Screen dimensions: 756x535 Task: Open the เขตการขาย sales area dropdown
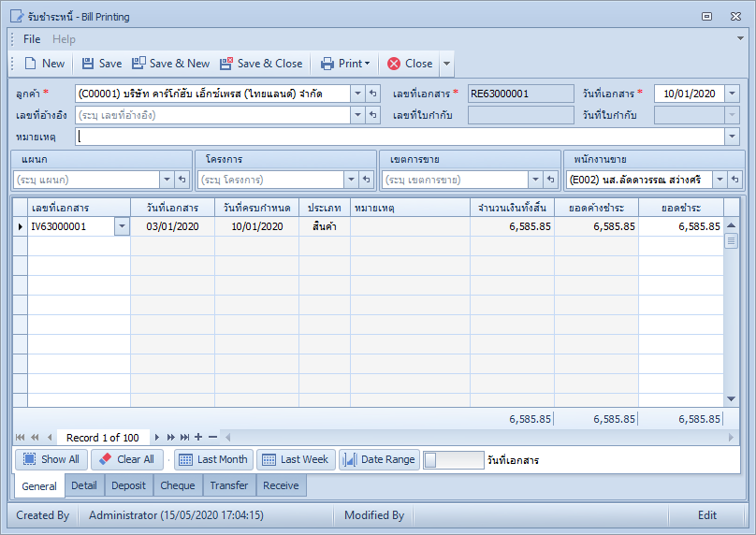click(x=535, y=180)
